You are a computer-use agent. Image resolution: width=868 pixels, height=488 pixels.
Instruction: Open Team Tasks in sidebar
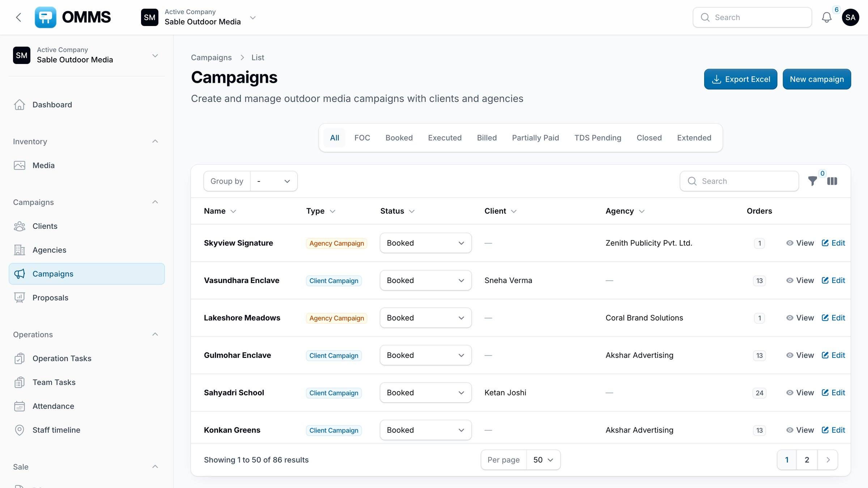click(x=87, y=382)
